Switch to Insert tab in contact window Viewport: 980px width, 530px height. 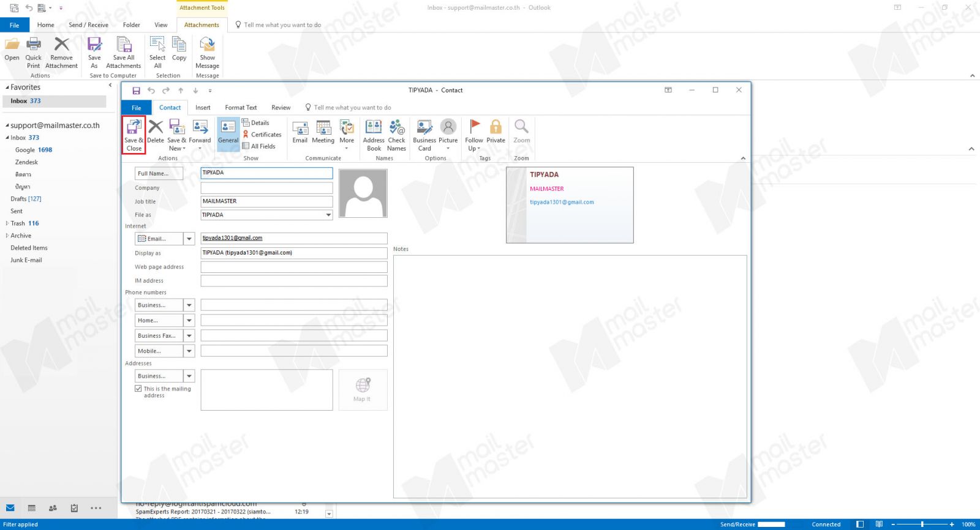pos(203,108)
